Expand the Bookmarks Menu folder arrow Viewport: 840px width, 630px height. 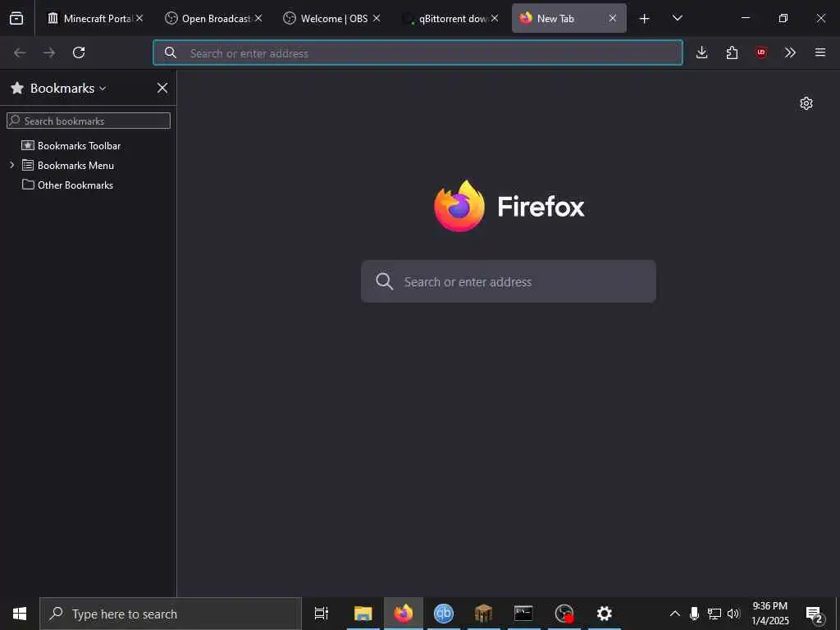pyautogui.click(x=11, y=165)
